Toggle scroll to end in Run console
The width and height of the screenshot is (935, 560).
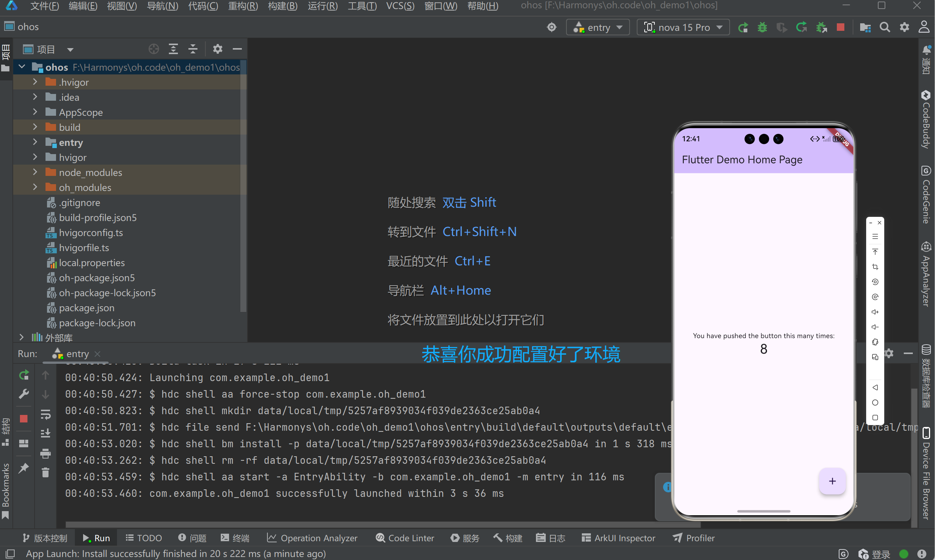tap(45, 433)
